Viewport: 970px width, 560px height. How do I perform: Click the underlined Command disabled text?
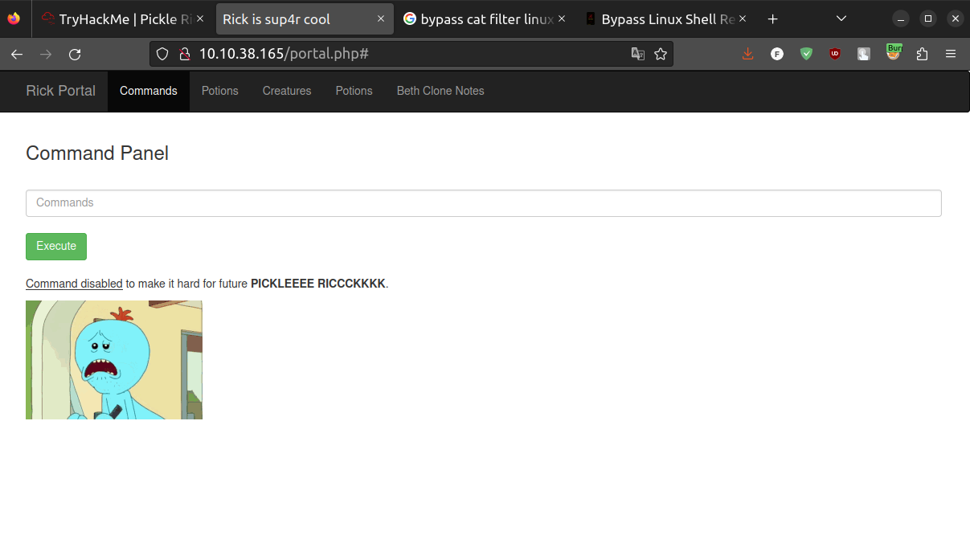(74, 284)
